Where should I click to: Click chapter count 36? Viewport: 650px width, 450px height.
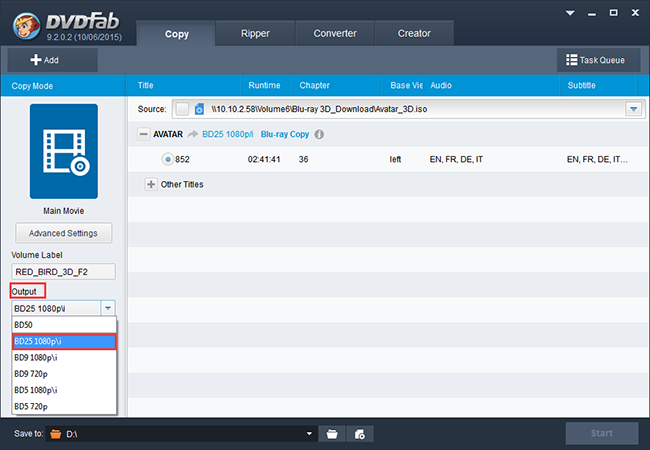coord(303,160)
